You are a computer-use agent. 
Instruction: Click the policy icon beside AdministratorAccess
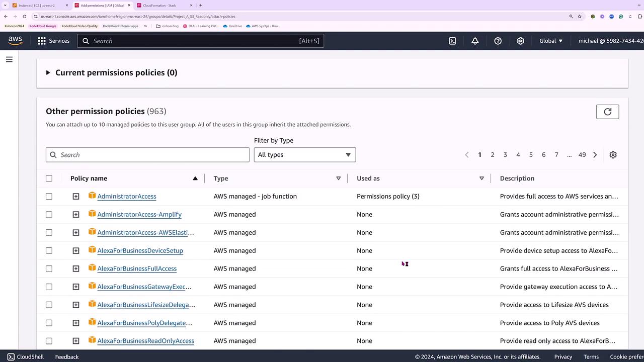(92, 196)
